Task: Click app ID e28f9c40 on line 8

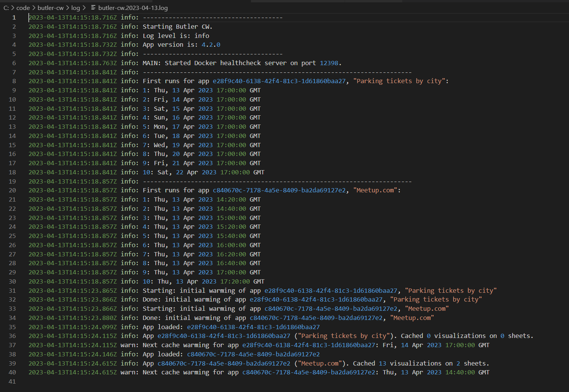Action: tap(279, 81)
